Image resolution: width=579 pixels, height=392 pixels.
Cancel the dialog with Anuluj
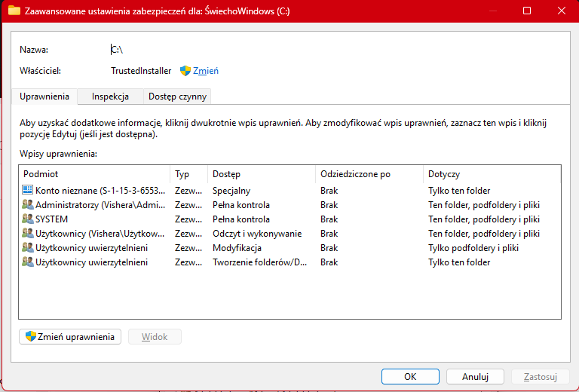[x=475, y=376]
